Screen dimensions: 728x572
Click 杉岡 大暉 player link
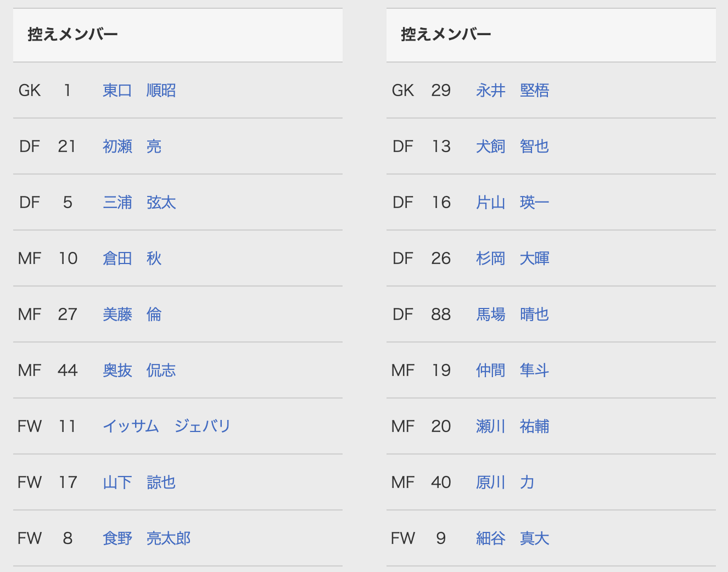pos(512,259)
